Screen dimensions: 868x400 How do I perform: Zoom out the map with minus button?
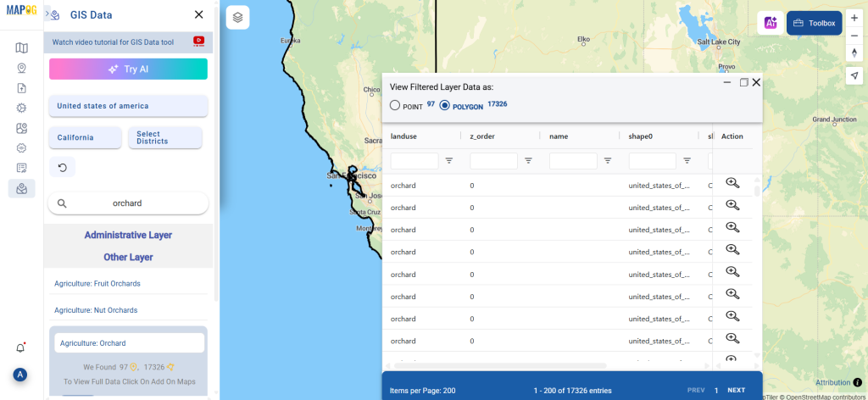(854, 37)
